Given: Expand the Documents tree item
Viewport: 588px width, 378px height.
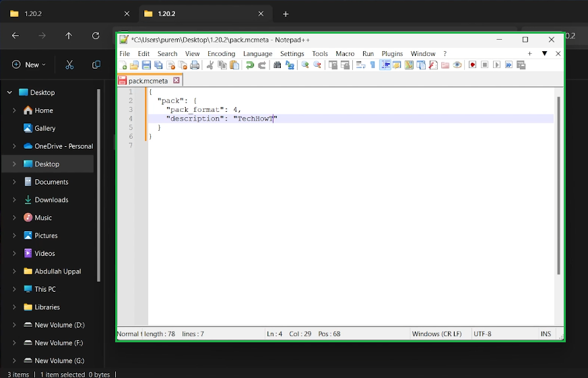Looking at the screenshot, I should 14,182.
